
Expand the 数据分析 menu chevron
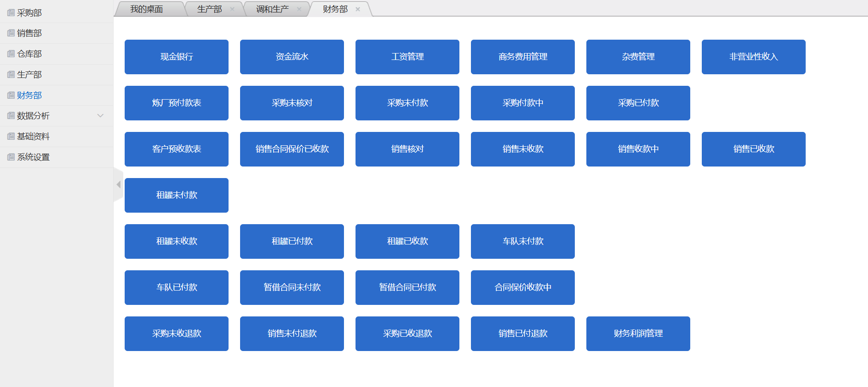[100, 116]
